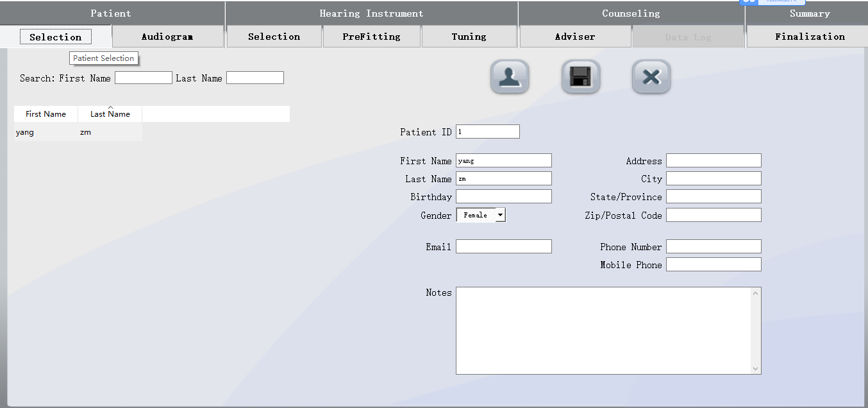Image resolution: width=868 pixels, height=408 pixels.
Task: Open the PreFitting tab
Action: (371, 37)
